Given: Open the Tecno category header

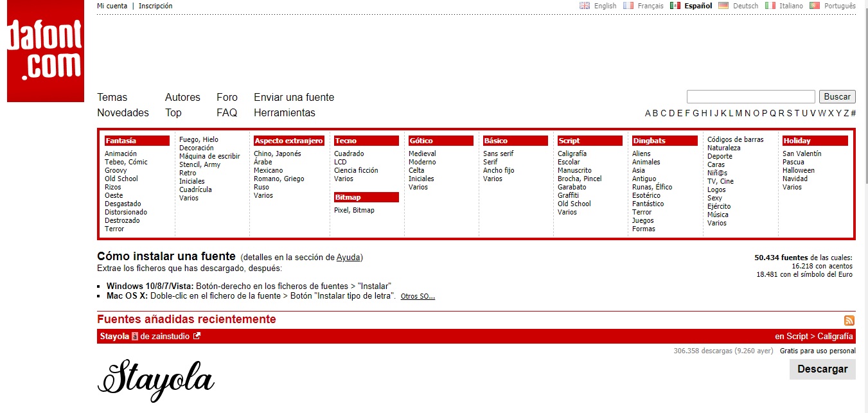Looking at the screenshot, I should (x=366, y=141).
